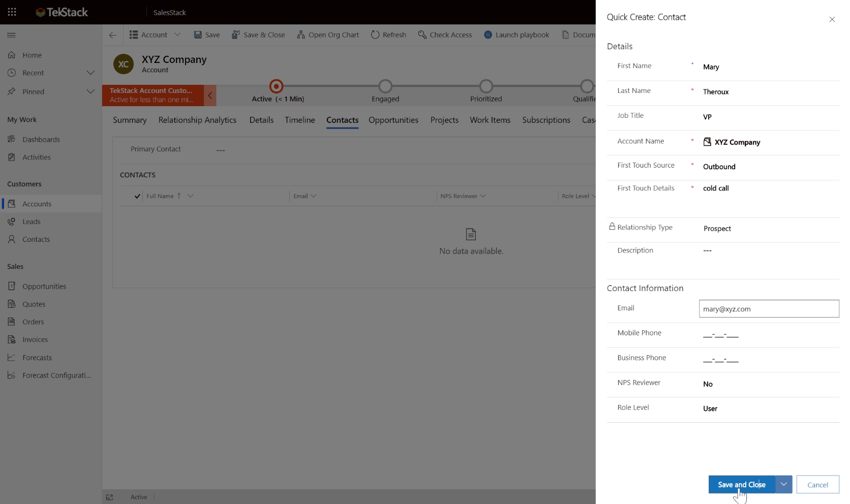Switch to the Work Items tab
Screen dimensions: 850x504
[490, 120]
